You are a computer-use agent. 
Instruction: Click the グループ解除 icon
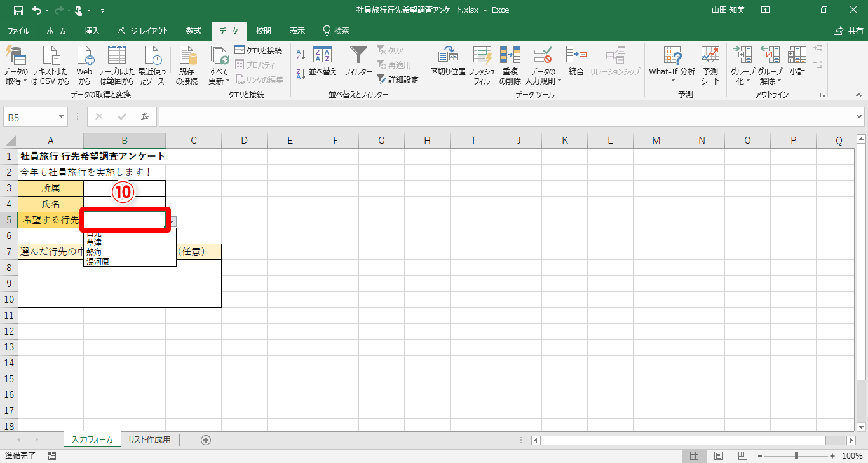[770, 56]
